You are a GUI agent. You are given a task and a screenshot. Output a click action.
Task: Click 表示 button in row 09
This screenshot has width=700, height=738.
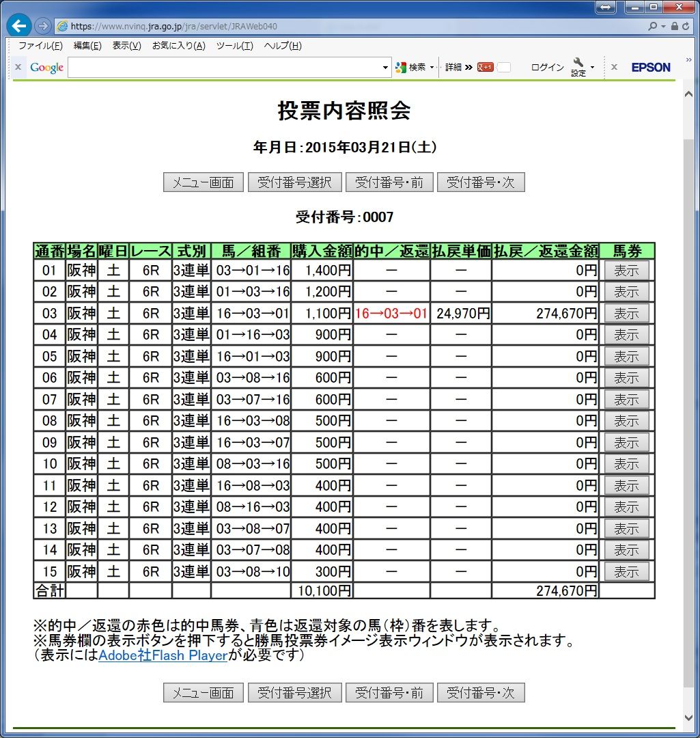(627, 442)
